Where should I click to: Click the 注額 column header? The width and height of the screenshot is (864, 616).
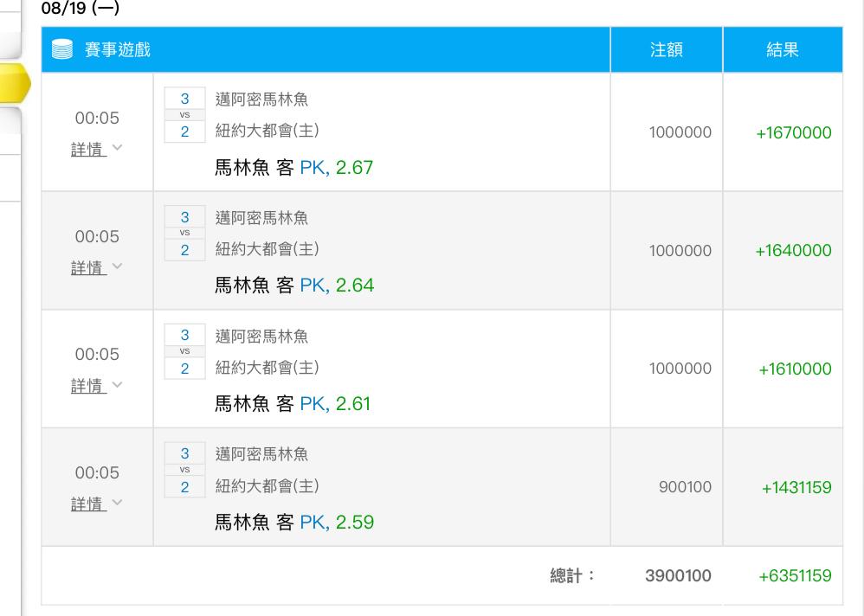(667, 49)
